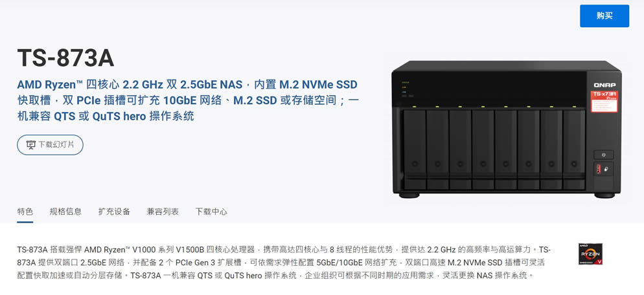Click the power button on the NAS image
Screen dimensions: 644x295
point(603,155)
